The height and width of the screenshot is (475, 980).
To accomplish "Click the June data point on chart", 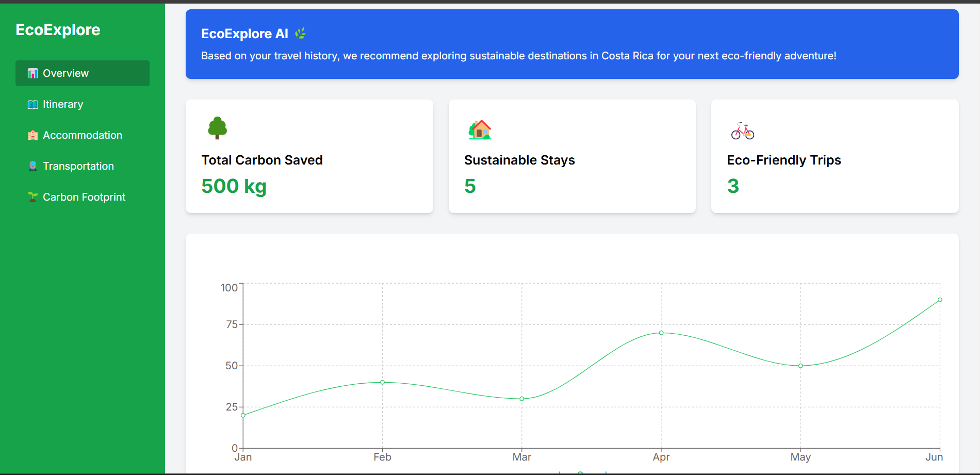I will pyautogui.click(x=940, y=300).
